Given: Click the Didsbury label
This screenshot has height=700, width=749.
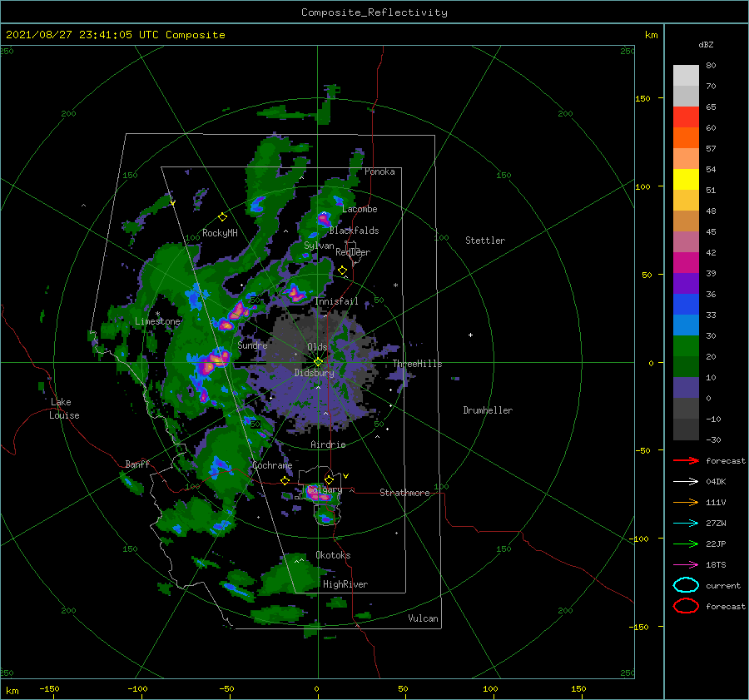Looking at the screenshot, I should (314, 373).
